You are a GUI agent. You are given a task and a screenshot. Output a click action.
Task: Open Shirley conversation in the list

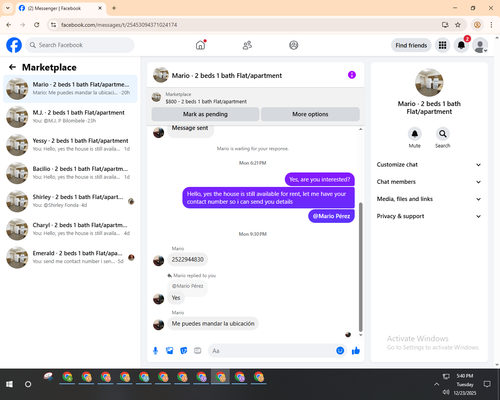pos(70,201)
